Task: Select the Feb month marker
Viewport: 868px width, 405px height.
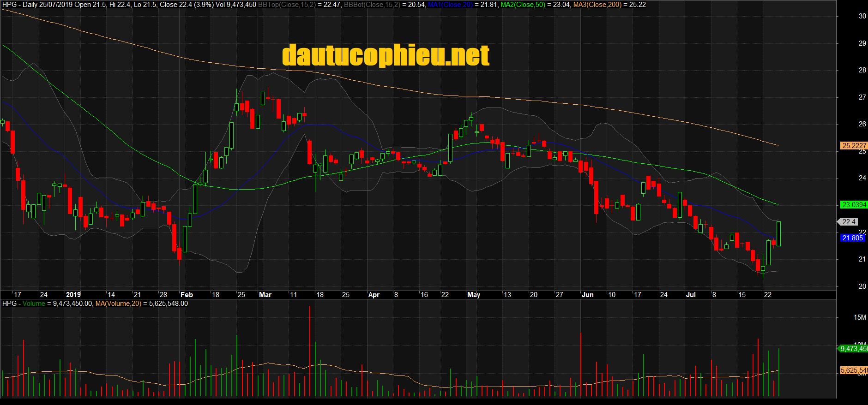Action: coord(187,295)
